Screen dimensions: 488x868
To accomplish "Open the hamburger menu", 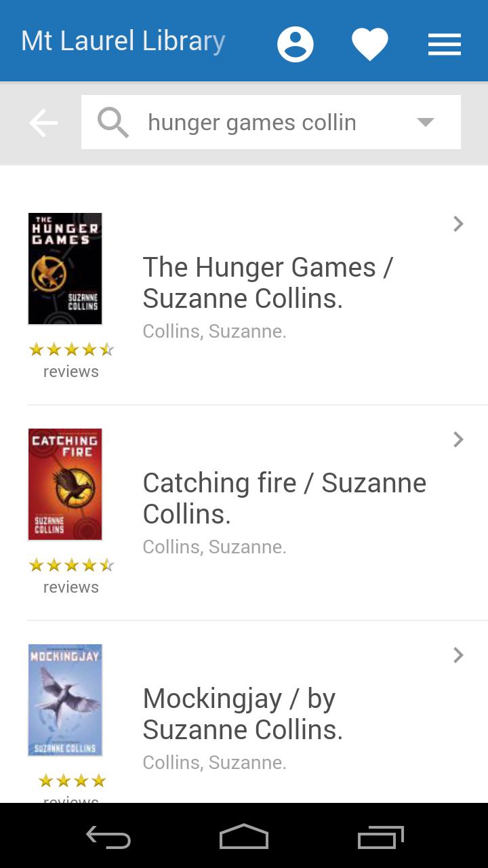I will [445, 45].
